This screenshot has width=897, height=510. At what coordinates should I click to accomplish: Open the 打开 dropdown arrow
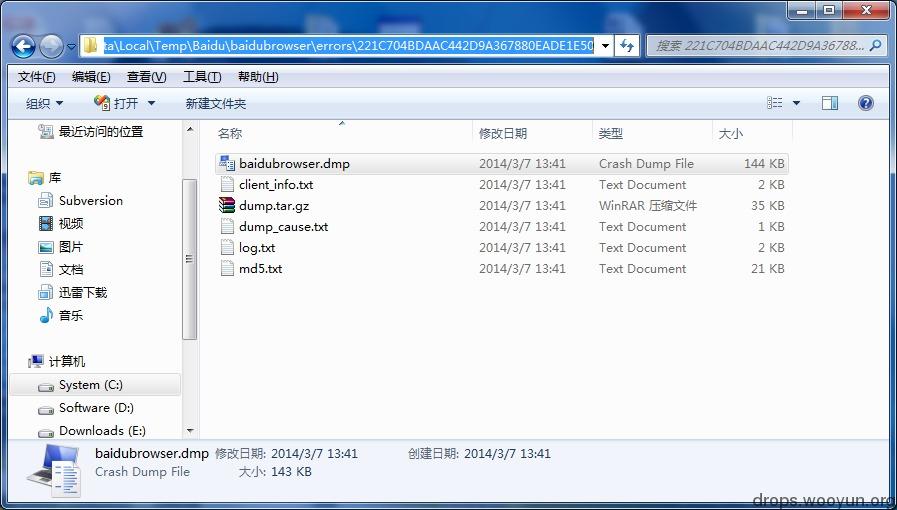click(152, 103)
